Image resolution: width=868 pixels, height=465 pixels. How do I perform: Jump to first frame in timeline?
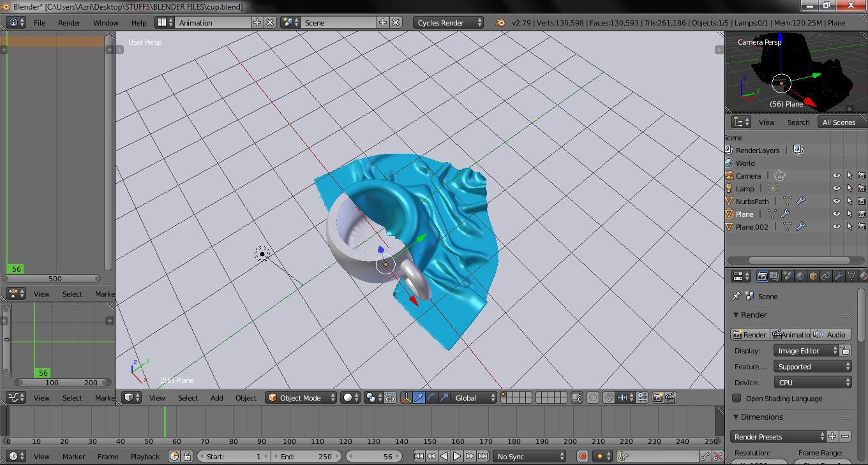(419, 456)
